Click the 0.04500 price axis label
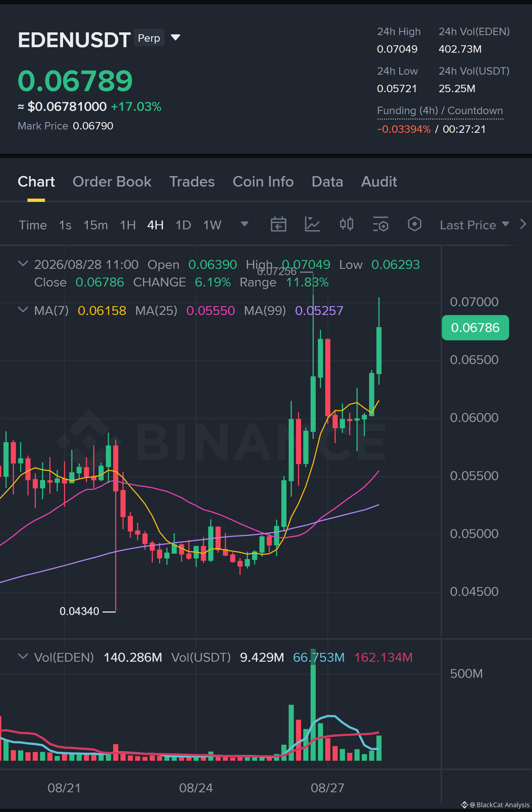Viewport: 532px width, 812px height. (474, 592)
